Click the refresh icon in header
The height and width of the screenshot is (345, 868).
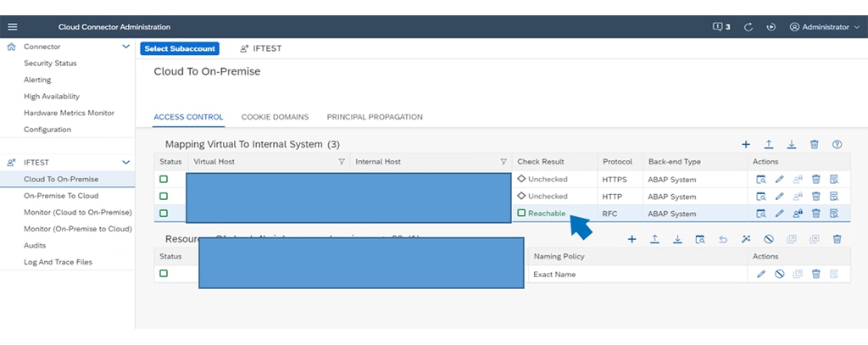(x=748, y=27)
